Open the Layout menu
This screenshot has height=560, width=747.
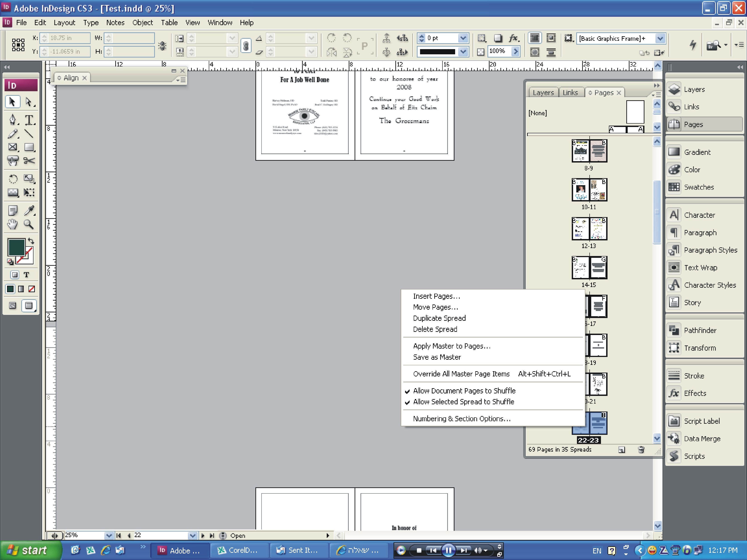coord(64,23)
